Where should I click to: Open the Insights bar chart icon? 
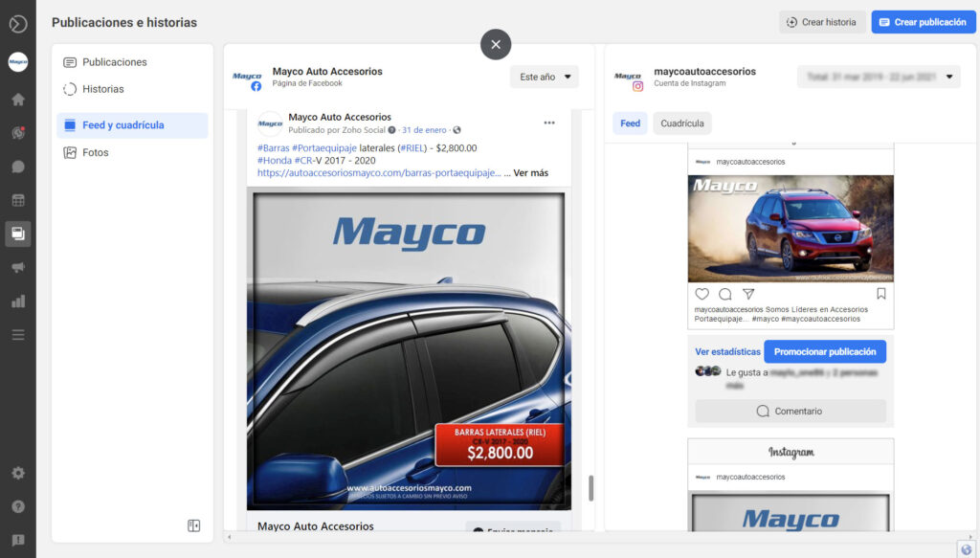(x=18, y=301)
